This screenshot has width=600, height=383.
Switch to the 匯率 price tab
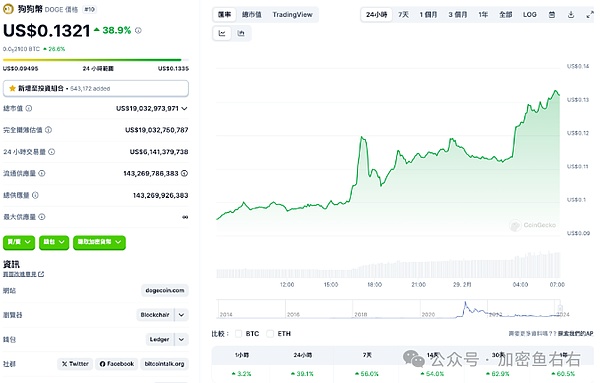pos(224,15)
